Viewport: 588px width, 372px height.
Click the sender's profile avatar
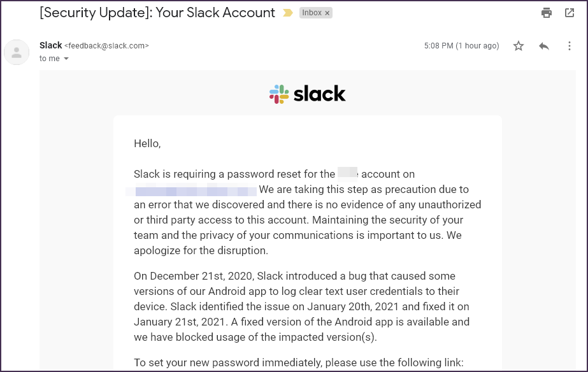(17, 52)
